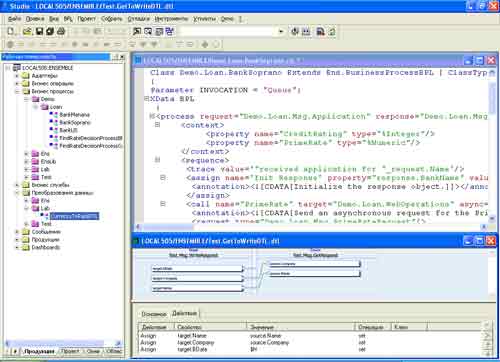Select the source.Company cell in actions table
The width and height of the screenshot is (500, 362).
click(x=270, y=342)
